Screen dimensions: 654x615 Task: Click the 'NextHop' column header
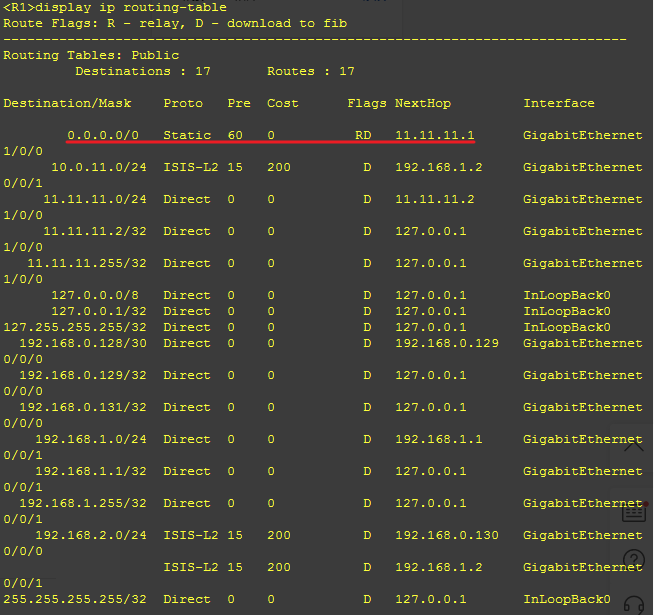423,103
